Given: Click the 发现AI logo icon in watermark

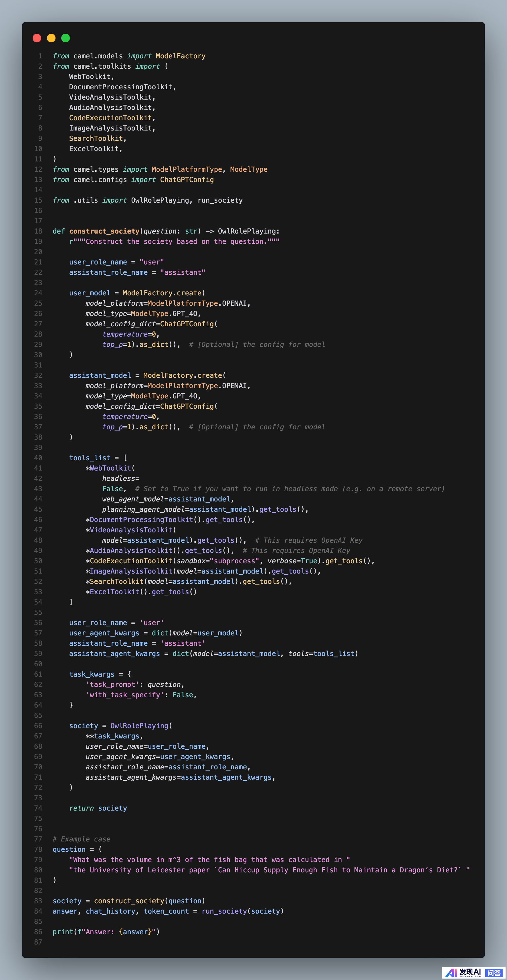Looking at the screenshot, I should tap(451, 973).
